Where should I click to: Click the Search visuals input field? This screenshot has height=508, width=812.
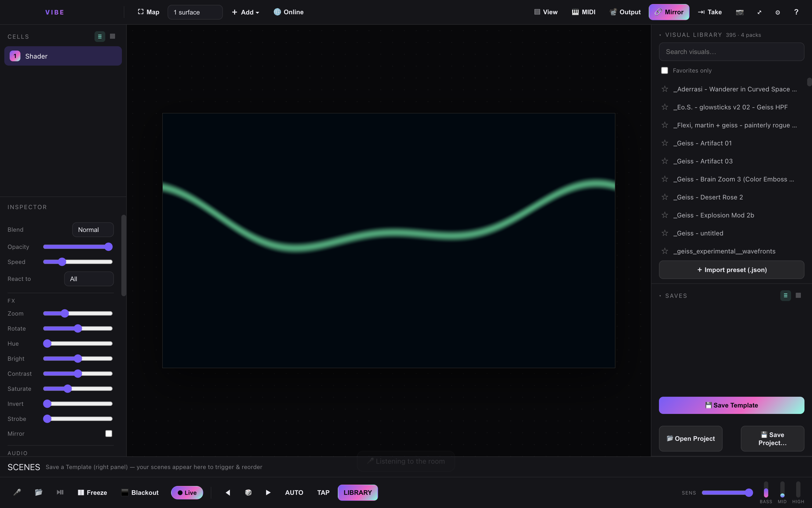pyautogui.click(x=731, y=52)
